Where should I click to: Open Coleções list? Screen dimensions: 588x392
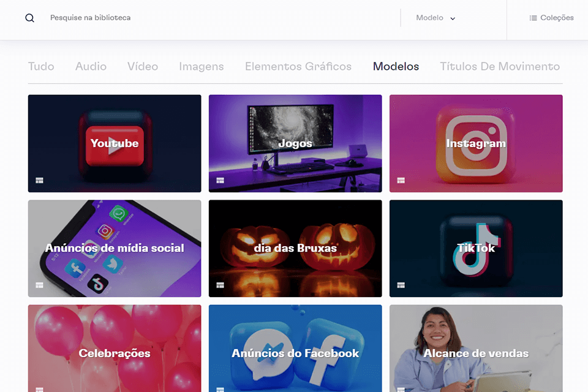551,18
